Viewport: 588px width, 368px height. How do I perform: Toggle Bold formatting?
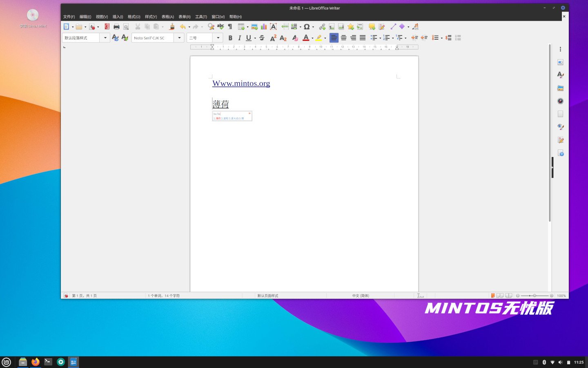click(230, 38)
